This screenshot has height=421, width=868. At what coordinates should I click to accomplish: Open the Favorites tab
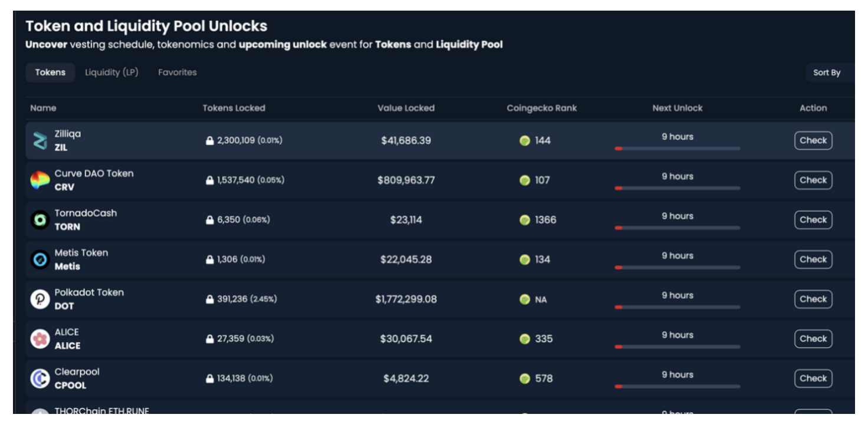[x=177, y=73]
